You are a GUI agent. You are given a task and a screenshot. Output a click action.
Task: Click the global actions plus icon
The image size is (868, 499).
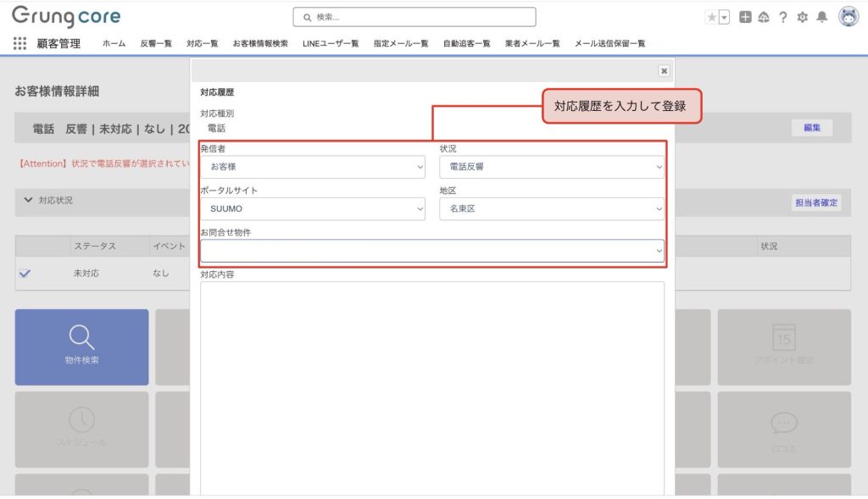(745, 17)
